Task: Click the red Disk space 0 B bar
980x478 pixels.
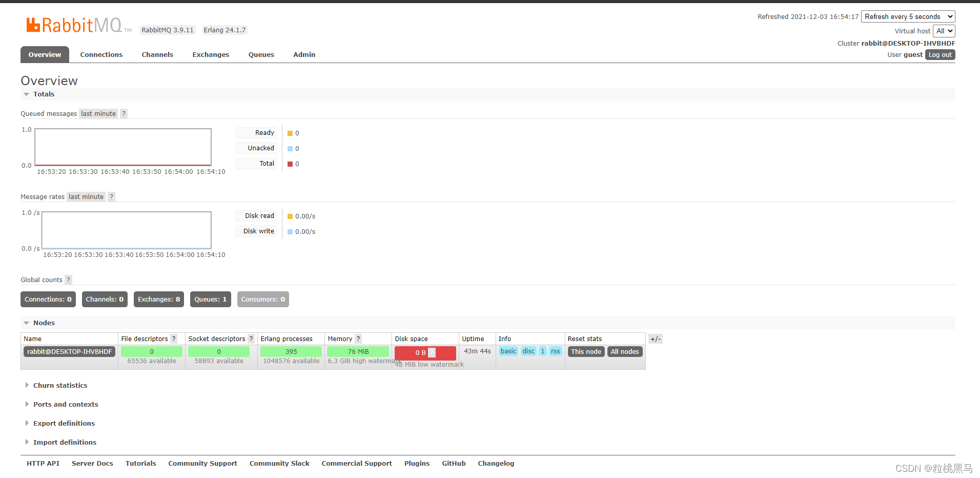Action: pos(425,353)
